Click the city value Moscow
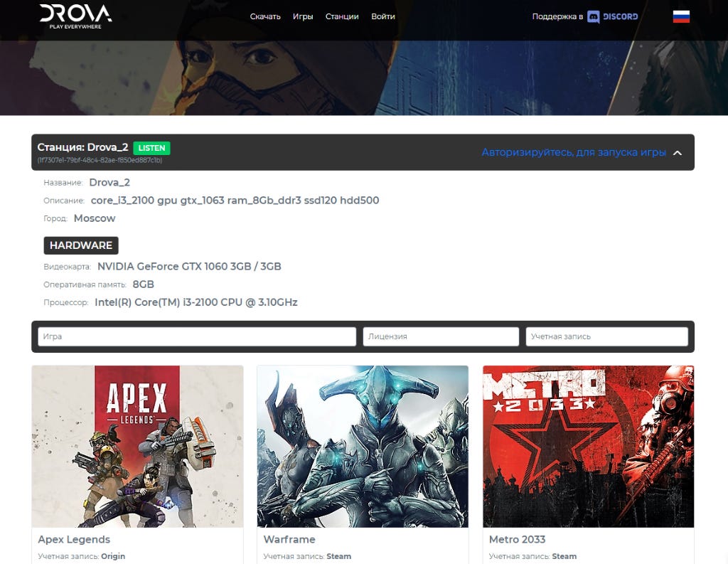The image size is (728, 564). point(95,218)
